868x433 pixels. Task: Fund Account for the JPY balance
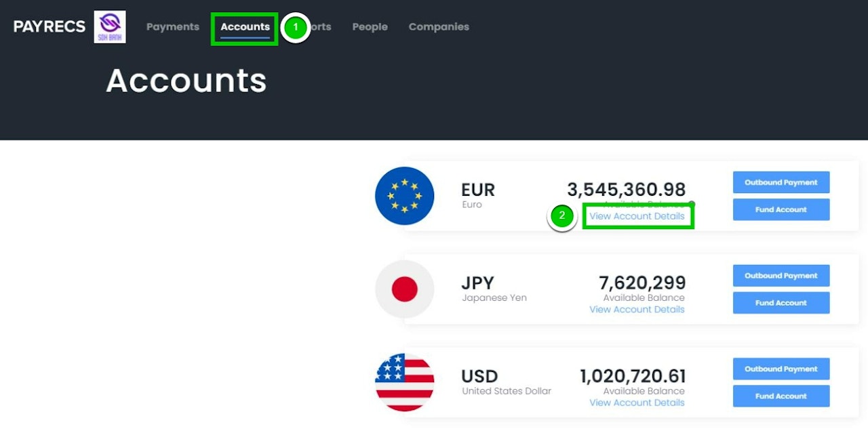(781, 303)
